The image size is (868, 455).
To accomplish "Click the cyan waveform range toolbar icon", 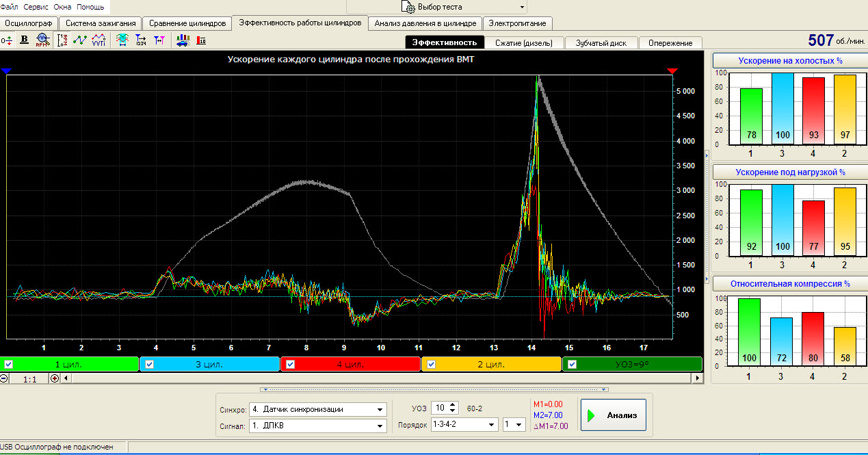I will (x=122, y=40).
